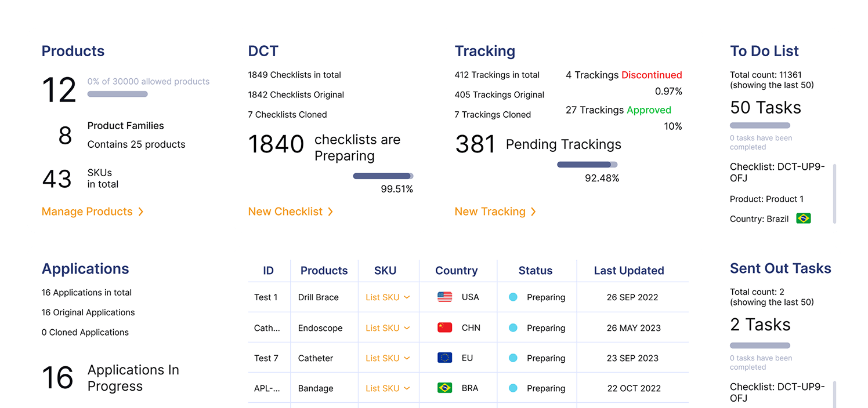Open List SKU dropdown for Bandage

pyautogui.click(x=388, y=388)
